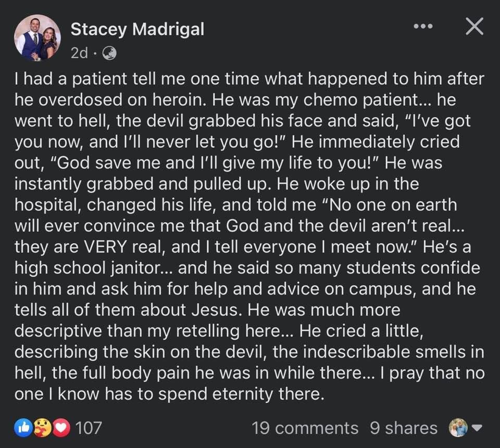The height and width of the screenshot is (448, 500).
Task: Click the word VERY in the post
Action: point(105,247)
